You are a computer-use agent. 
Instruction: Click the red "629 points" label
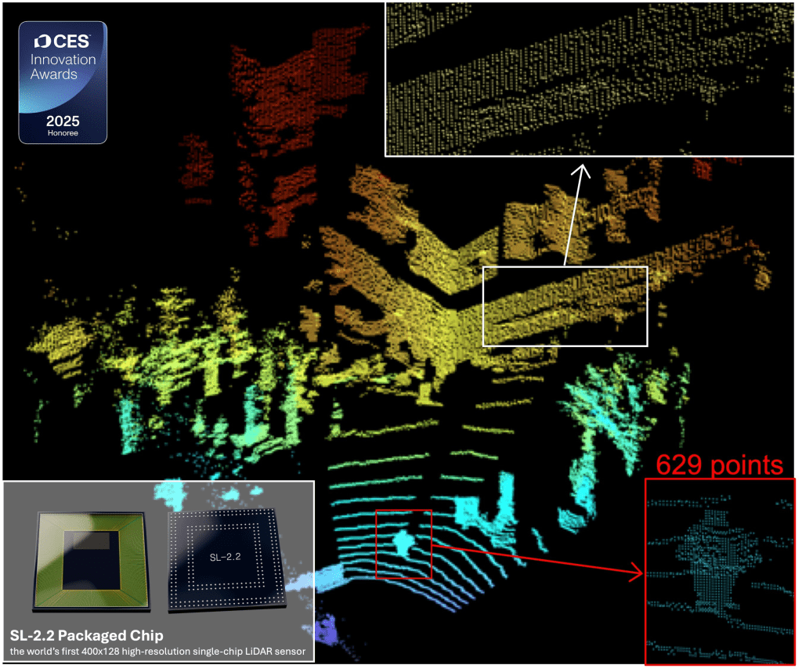[x=719, y=464]
